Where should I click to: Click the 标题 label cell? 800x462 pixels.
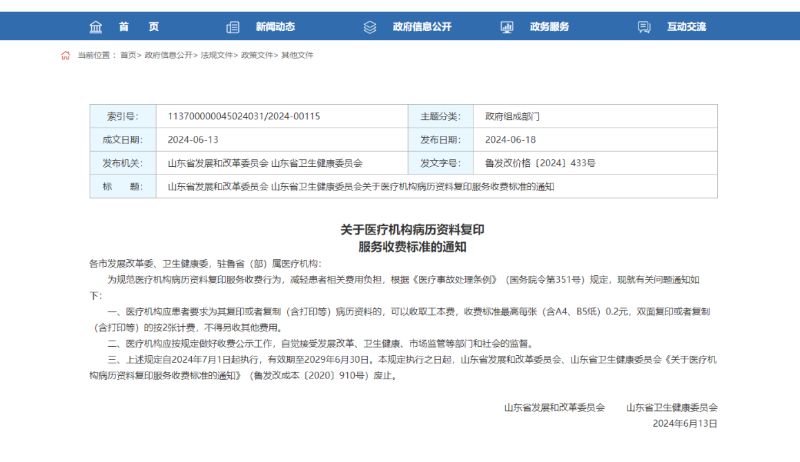point(123,187)
